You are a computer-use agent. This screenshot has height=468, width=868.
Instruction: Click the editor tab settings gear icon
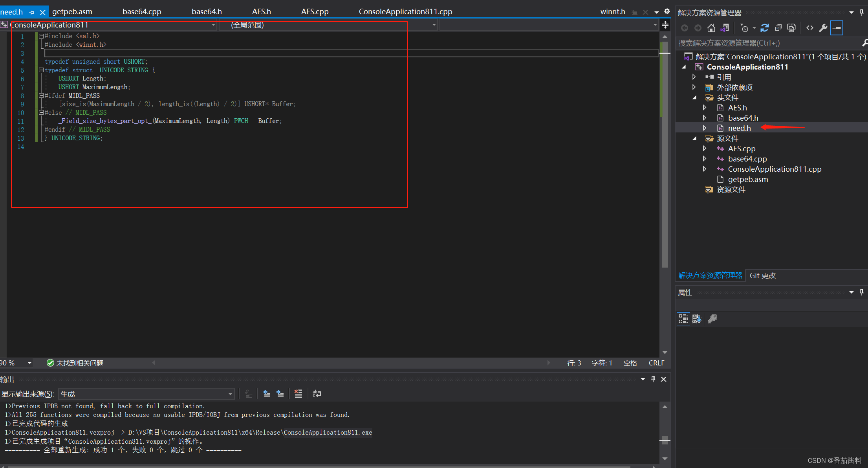pos(667,11)
